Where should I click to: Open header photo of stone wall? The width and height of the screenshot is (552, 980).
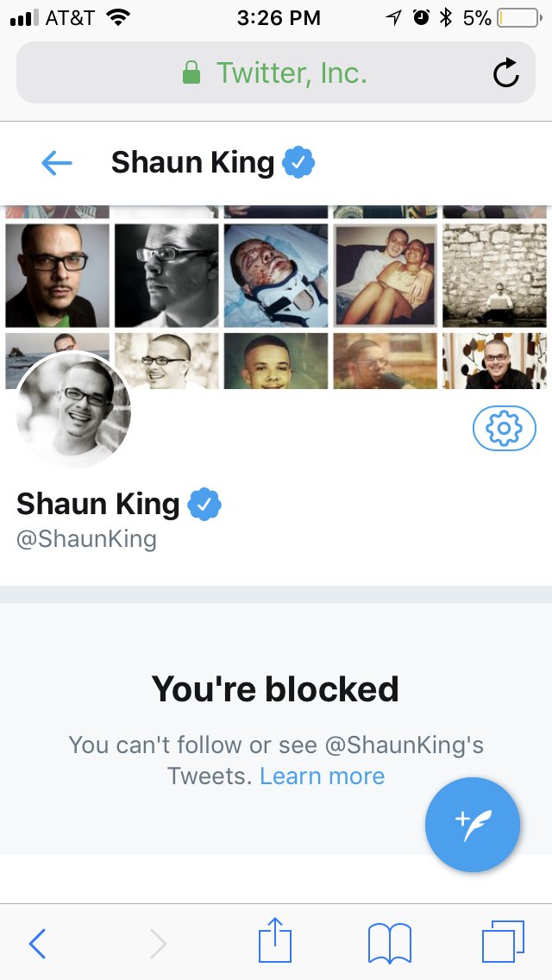(x=494, y=276)
